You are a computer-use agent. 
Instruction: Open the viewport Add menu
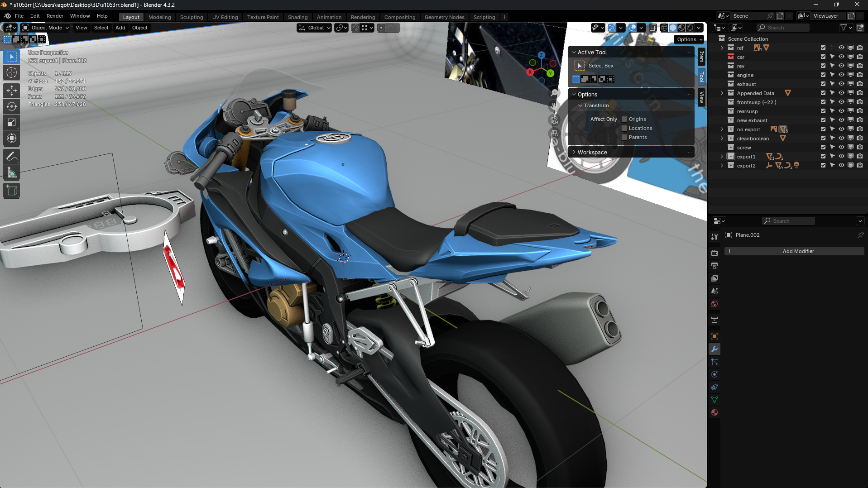point(120,28)
